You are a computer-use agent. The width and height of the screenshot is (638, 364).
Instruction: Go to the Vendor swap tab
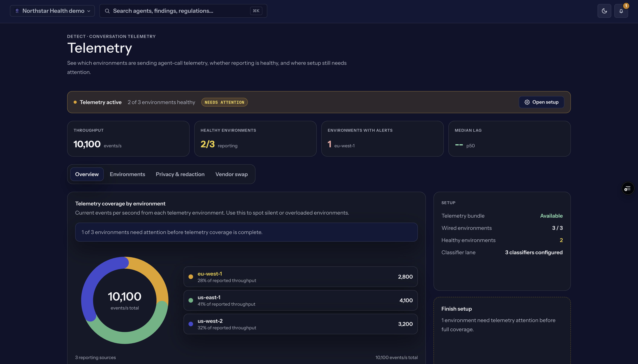[x=231, y=174]
